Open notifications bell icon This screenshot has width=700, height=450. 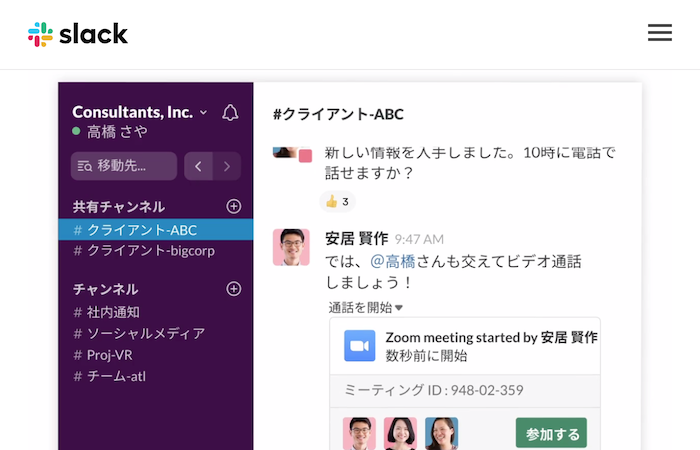(x=230, y=112)
